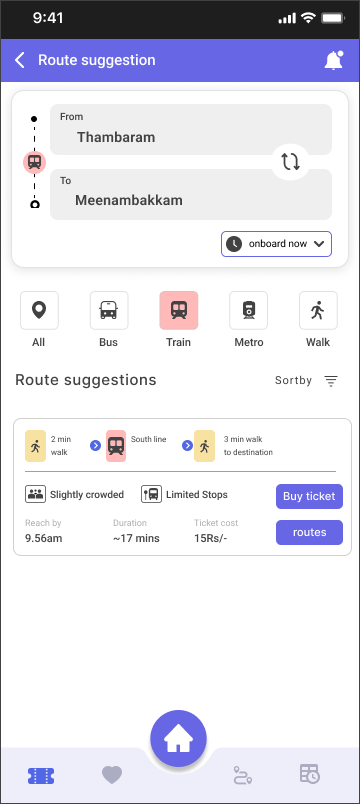Edit the To field Meenambakkam
The width and height of the screenshot is (360, 804).
point(191,194)
